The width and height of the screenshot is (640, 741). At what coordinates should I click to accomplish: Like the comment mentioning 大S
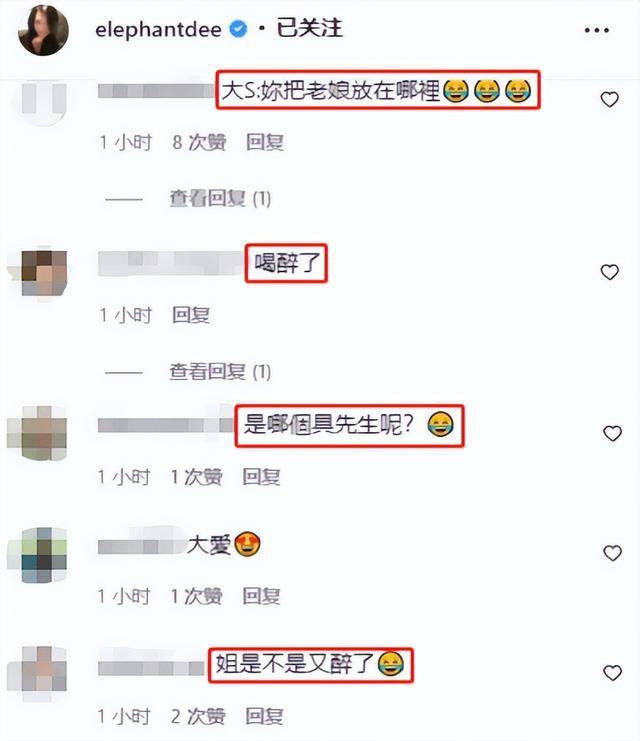[609, 99]
